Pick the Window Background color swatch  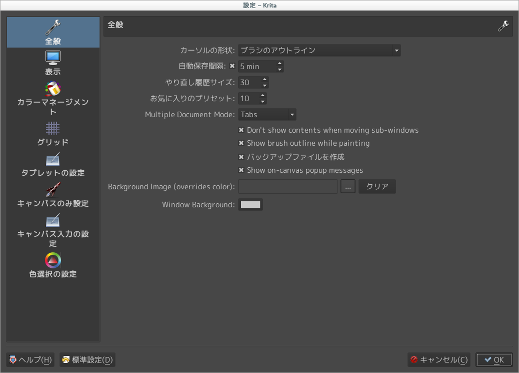click(x=250, y=204)
